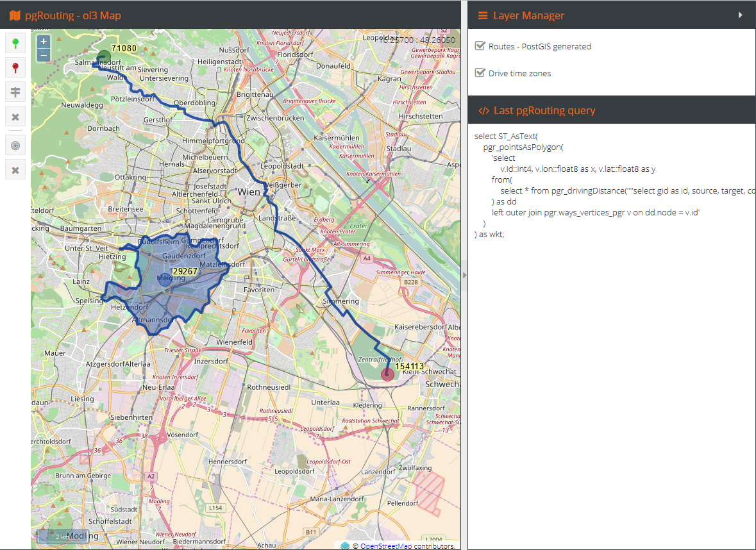Collapse side panel via the splitter arrow

[x=464, y=274]
